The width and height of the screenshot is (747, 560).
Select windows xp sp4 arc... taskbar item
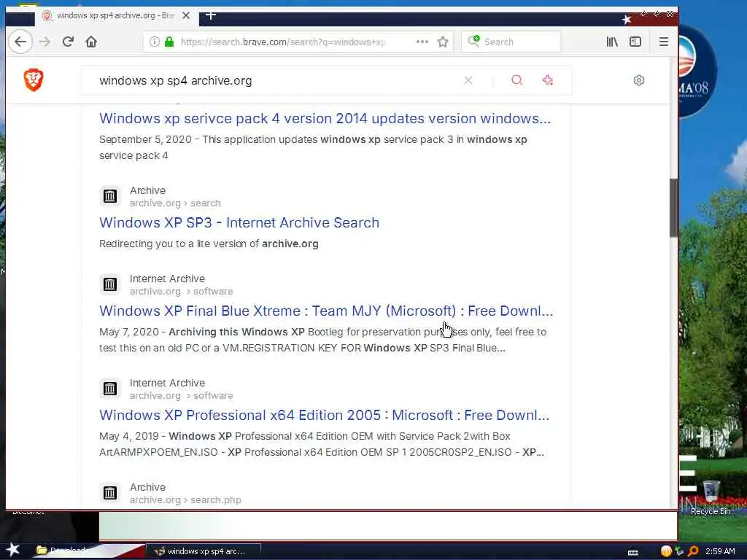[204, 551]
